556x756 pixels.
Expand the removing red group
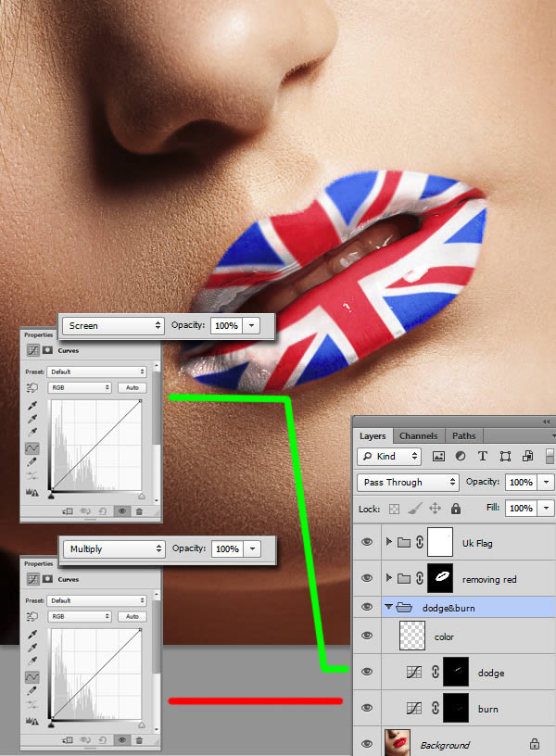click(x=388, y=578)
